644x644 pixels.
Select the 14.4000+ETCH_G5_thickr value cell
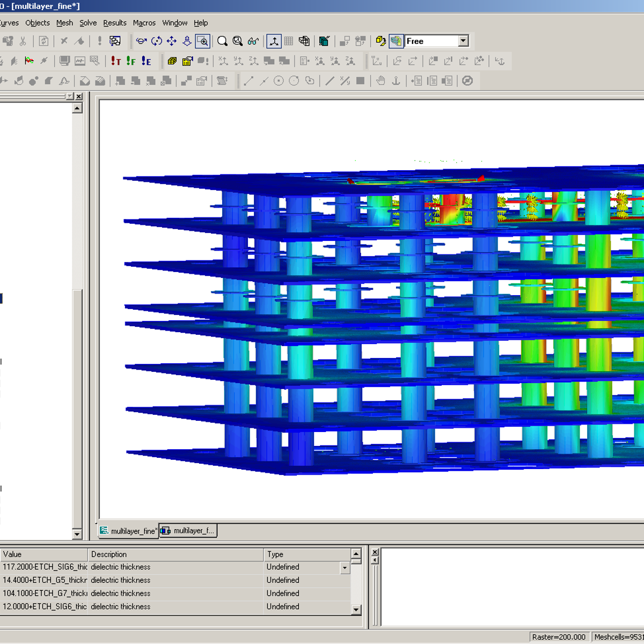click(x=44, y=580)
